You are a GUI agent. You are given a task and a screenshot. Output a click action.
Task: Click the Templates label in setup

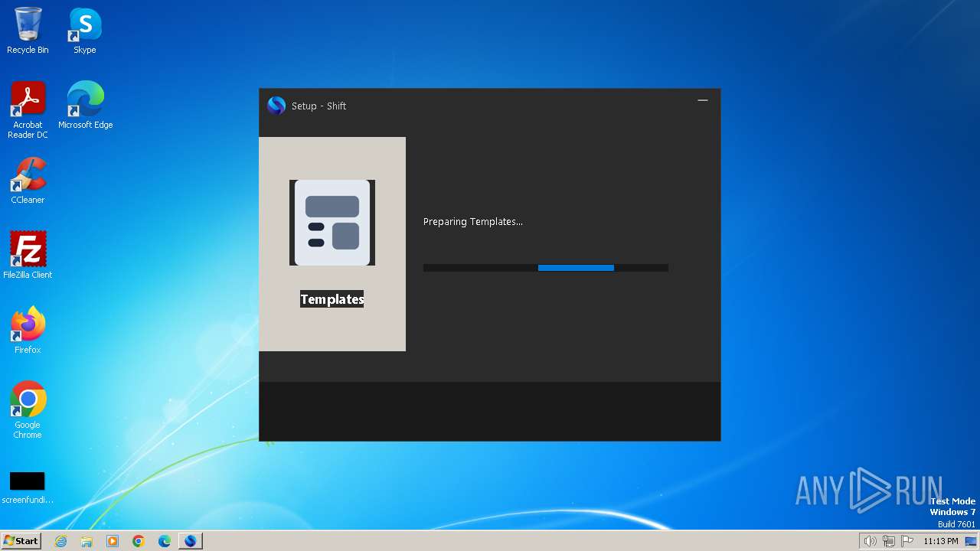click(332, 299)
